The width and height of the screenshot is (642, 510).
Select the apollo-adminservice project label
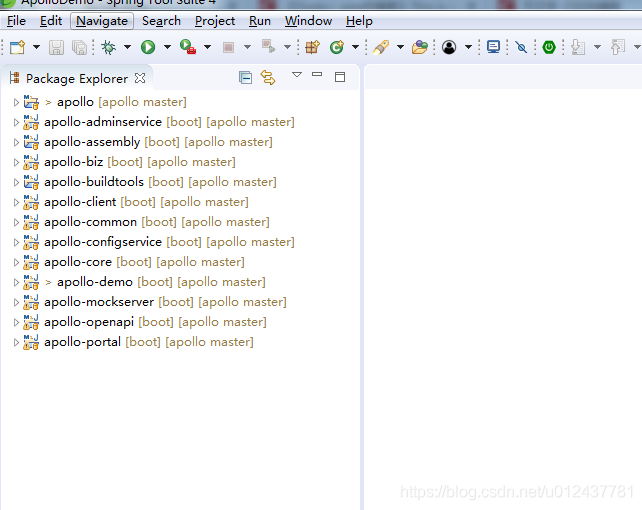coord(103,122)
